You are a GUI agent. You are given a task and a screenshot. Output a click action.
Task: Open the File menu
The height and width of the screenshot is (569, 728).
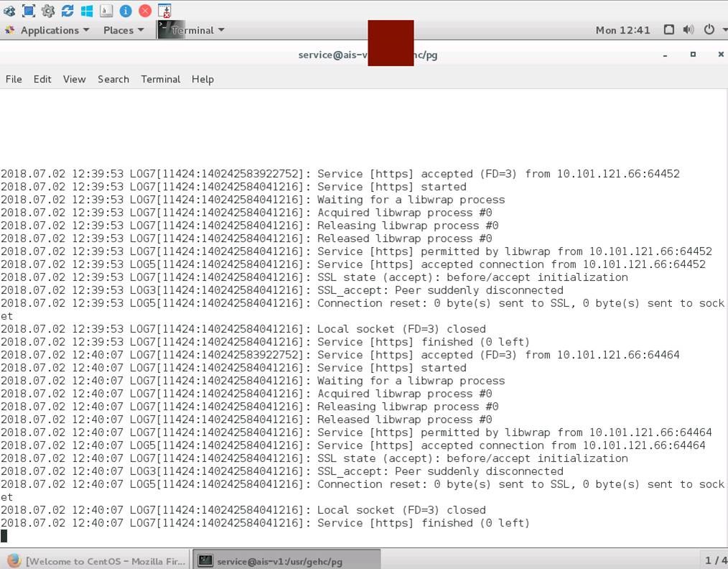click(x=14, y=79)
